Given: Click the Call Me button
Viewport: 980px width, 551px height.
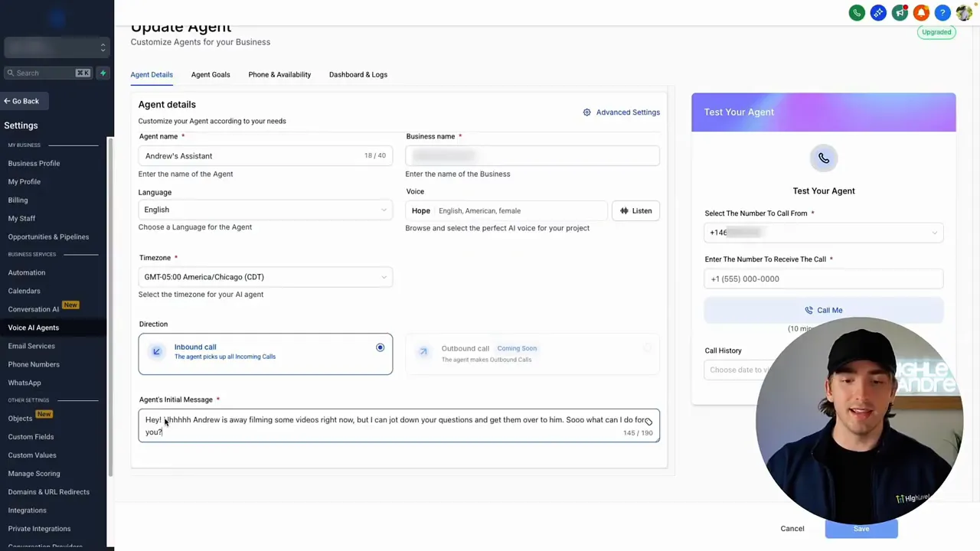Looking at the screenshot, I should [x=824, y=311].
